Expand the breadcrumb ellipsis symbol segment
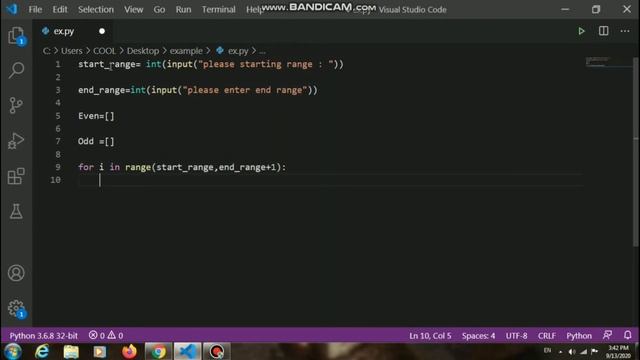Viewport: 640px width, 360px height. point(262,51)
